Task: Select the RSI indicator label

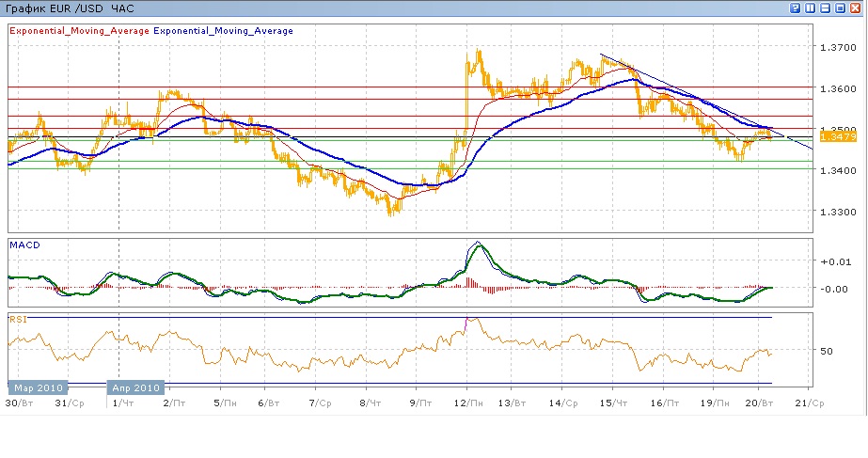Action: pyautogui.click(x=18, y=319)
